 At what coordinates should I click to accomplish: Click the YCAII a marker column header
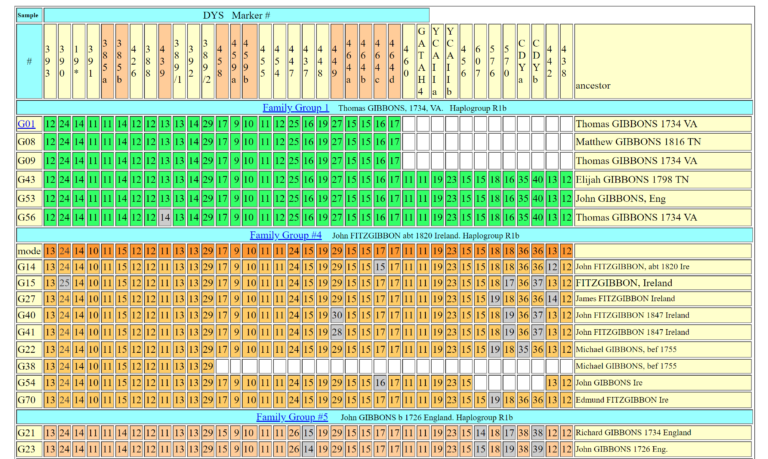(436, 61)
